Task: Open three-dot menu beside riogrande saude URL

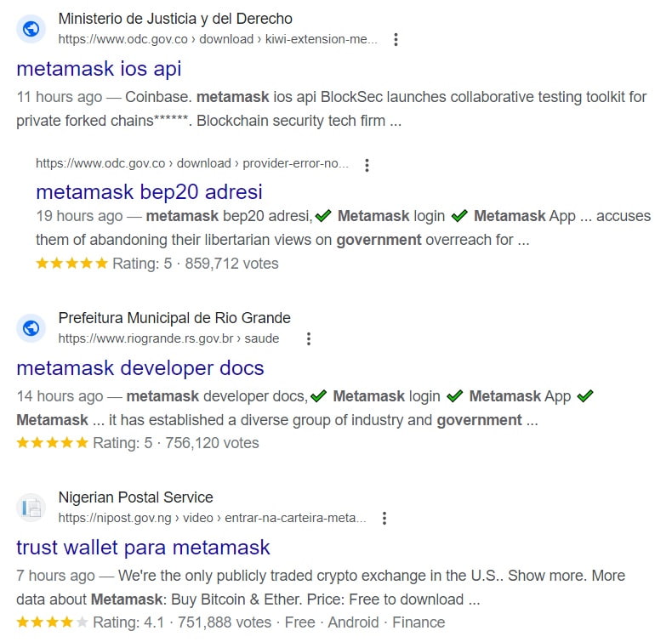Action: (309, 338)
